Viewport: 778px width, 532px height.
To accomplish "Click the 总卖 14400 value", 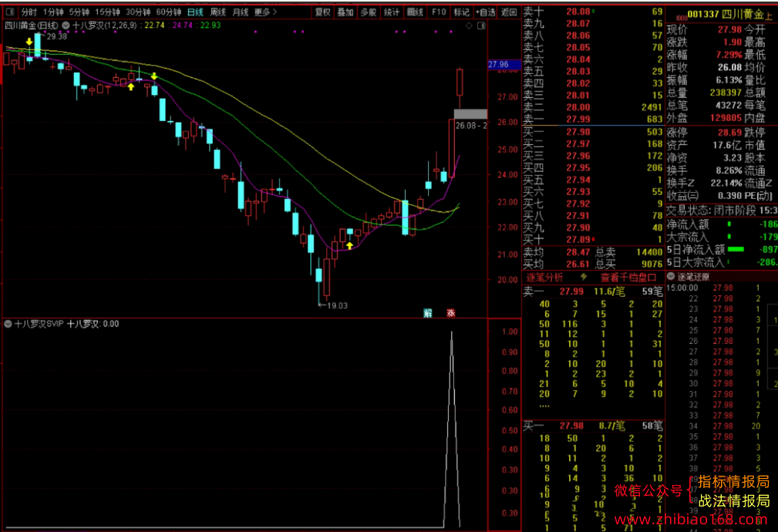I will click(649, 252).
